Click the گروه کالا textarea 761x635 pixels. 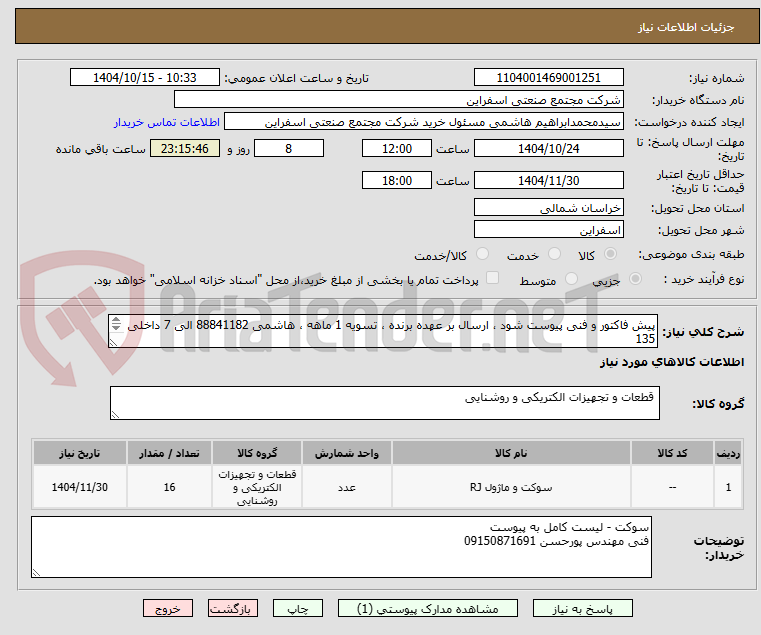[x=385, y=403]
